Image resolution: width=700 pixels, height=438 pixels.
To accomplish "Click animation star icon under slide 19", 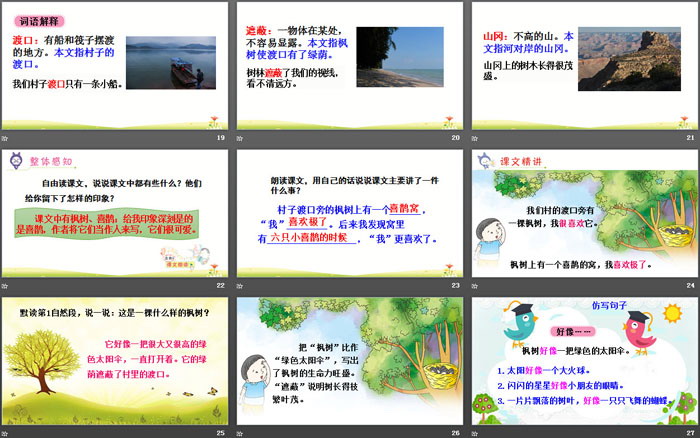I will click(x=5, y=138).
